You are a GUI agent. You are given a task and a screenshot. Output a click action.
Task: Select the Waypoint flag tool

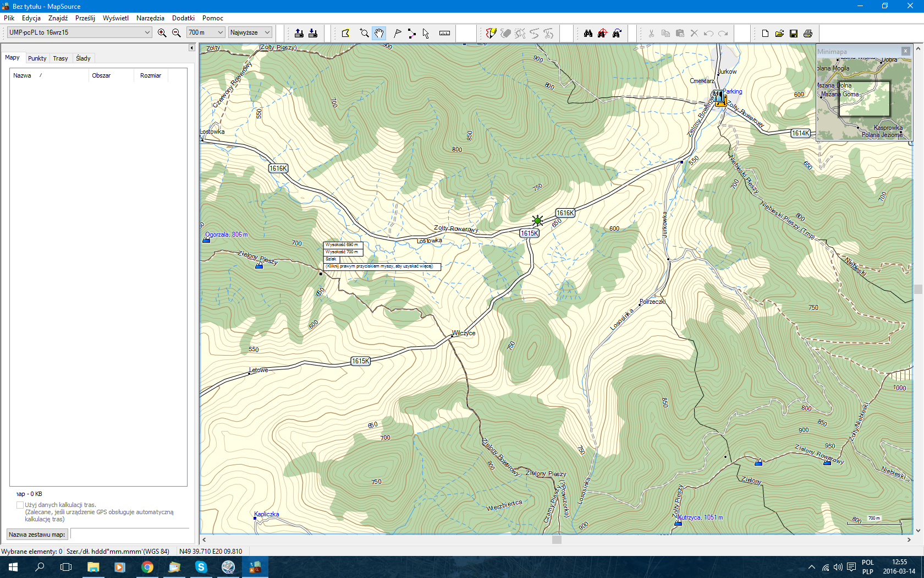tap(397, 33)
